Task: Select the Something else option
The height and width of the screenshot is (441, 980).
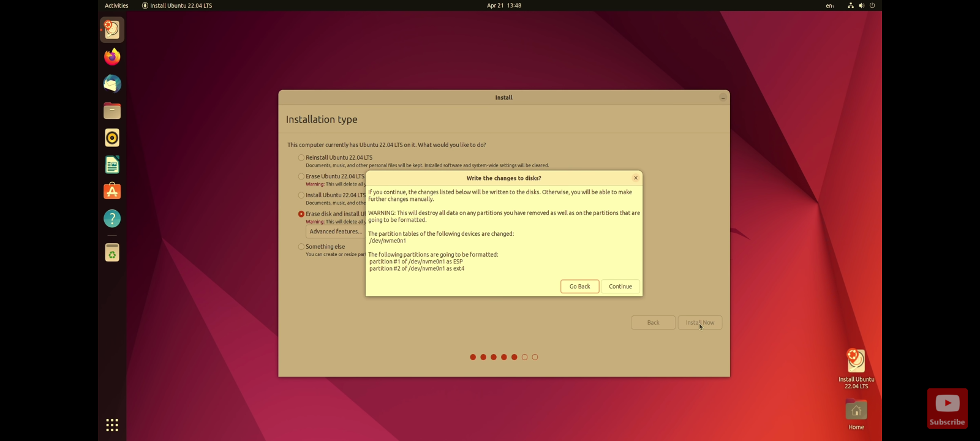Action: coord(301,247)
